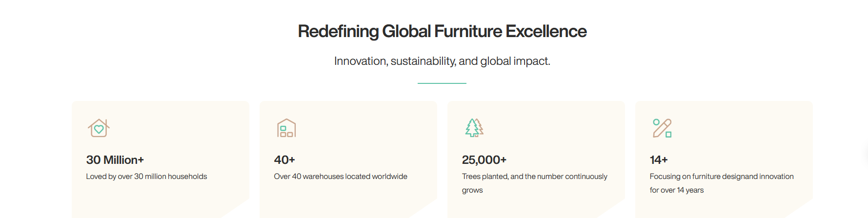Screen dimensions: 868x218
Task: Select the "14+" years statistic heading
Action: [x=659, y=160]
